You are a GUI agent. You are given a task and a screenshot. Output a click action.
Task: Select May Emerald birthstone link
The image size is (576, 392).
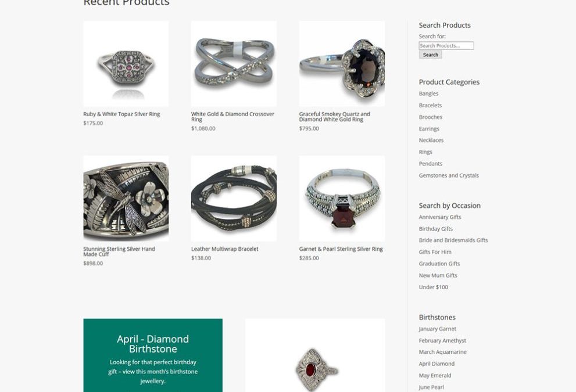[435, 376]
